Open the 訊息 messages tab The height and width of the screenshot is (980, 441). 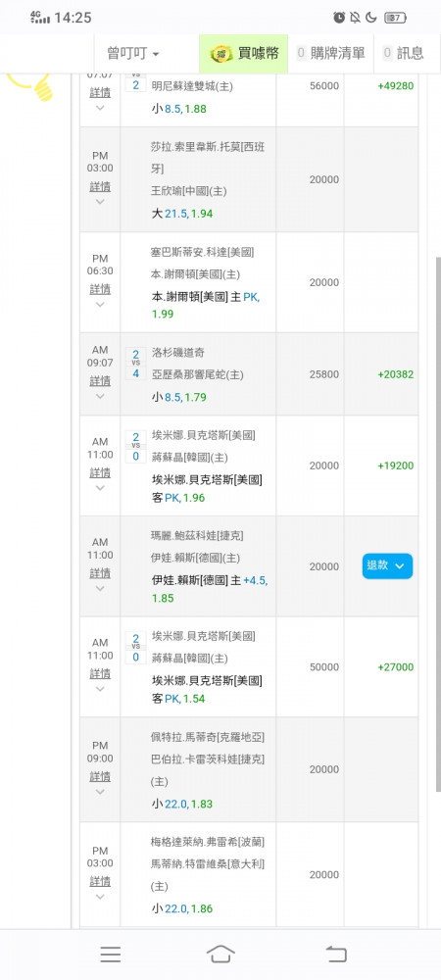pos(404,54)
